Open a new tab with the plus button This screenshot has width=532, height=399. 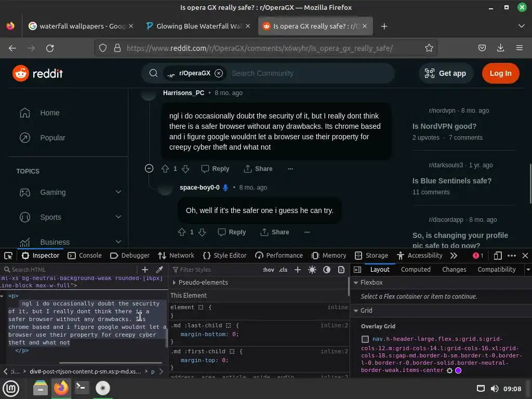point(384,26)
